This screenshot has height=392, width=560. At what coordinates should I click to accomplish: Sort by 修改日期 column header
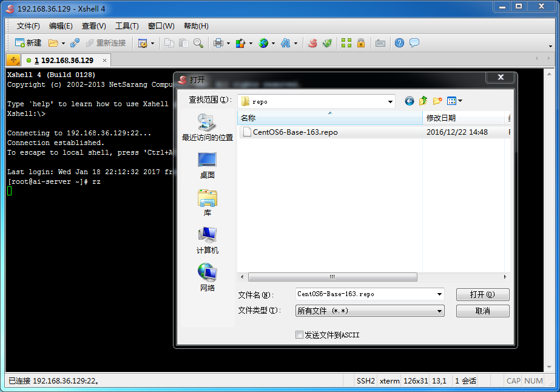coord(463,118)
